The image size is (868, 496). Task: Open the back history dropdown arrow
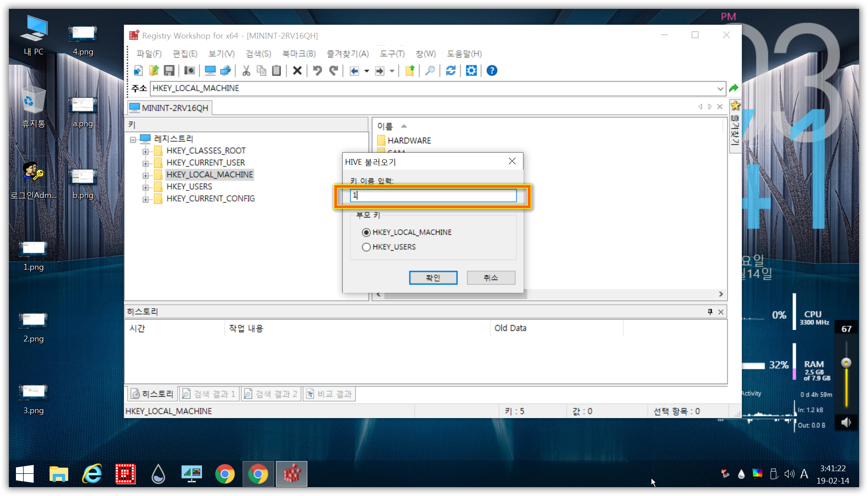pos(367,71)
